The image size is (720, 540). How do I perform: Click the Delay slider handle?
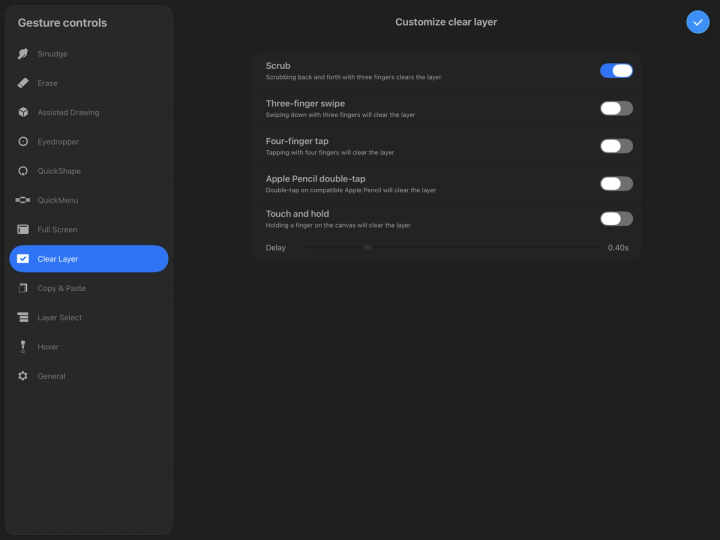[367, 248]
